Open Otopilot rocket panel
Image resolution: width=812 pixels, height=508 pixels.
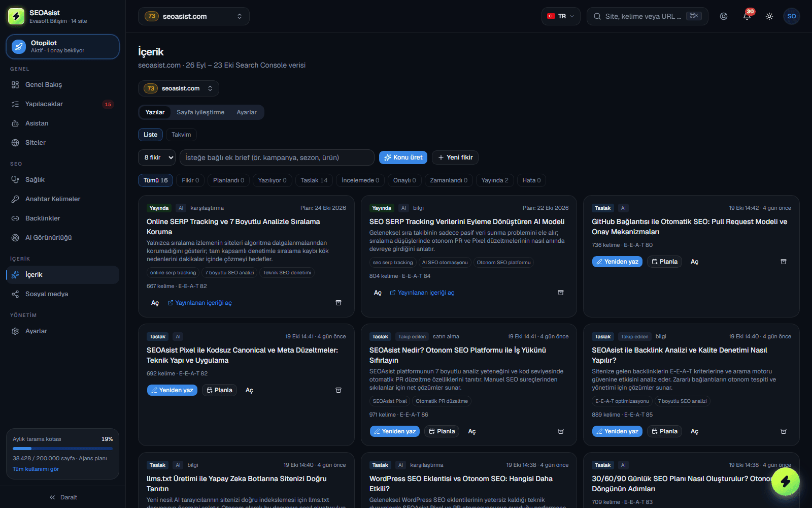tap(62, 47)
